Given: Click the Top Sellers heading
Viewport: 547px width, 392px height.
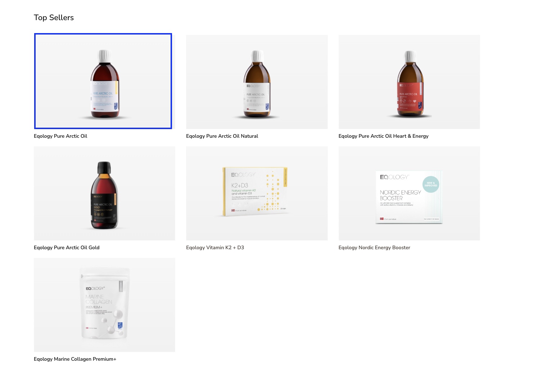Looking at the screenshot, I should click(x=54, y=18).
